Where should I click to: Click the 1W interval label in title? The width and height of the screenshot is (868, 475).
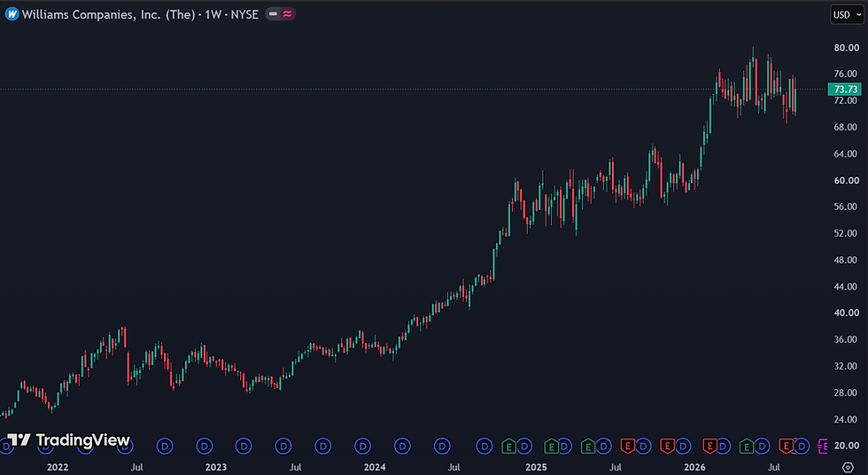pos(213,14)
